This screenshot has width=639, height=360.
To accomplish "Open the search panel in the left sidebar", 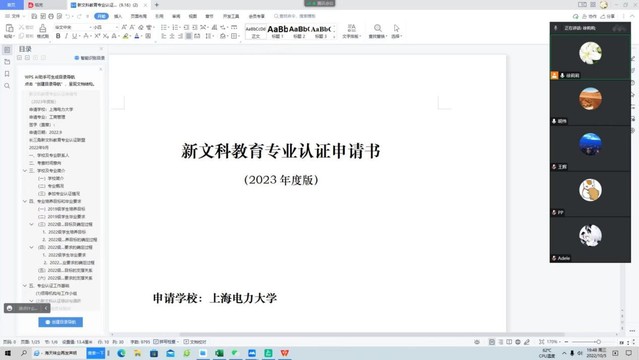I will tap(7, 86).
